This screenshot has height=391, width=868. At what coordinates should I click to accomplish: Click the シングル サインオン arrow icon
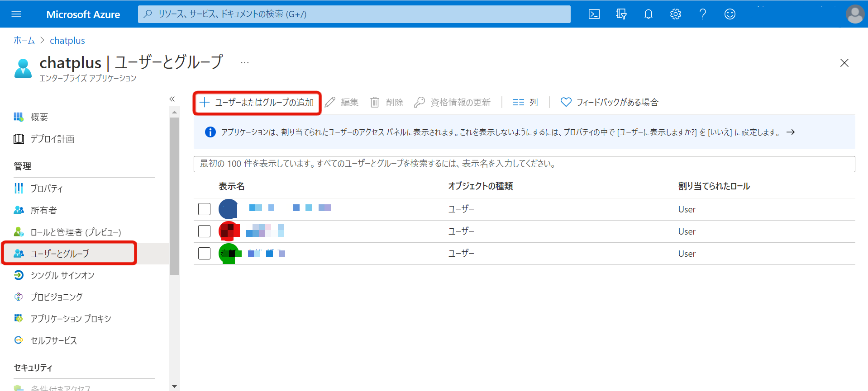(19, 275)
